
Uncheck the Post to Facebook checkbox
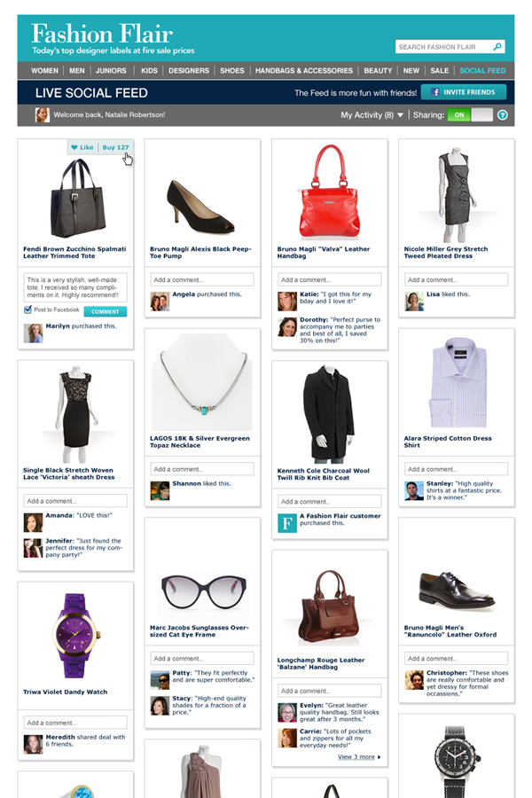[x=27, y=310]
